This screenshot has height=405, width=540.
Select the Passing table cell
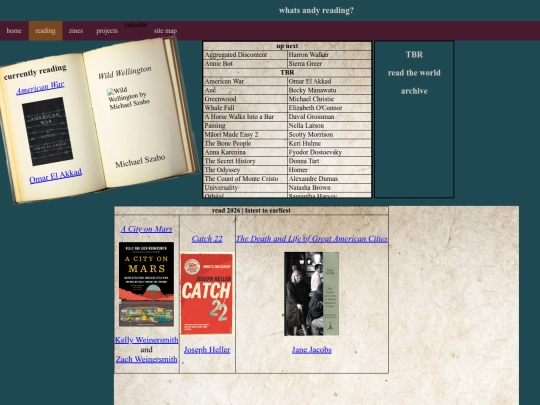[x=245, y=126]
